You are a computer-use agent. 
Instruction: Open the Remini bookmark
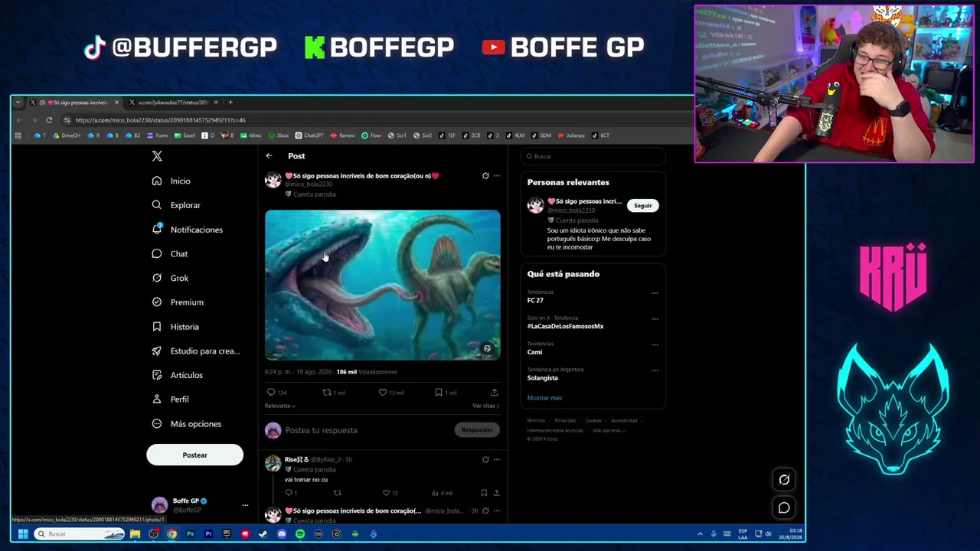[x=342, y=135]
